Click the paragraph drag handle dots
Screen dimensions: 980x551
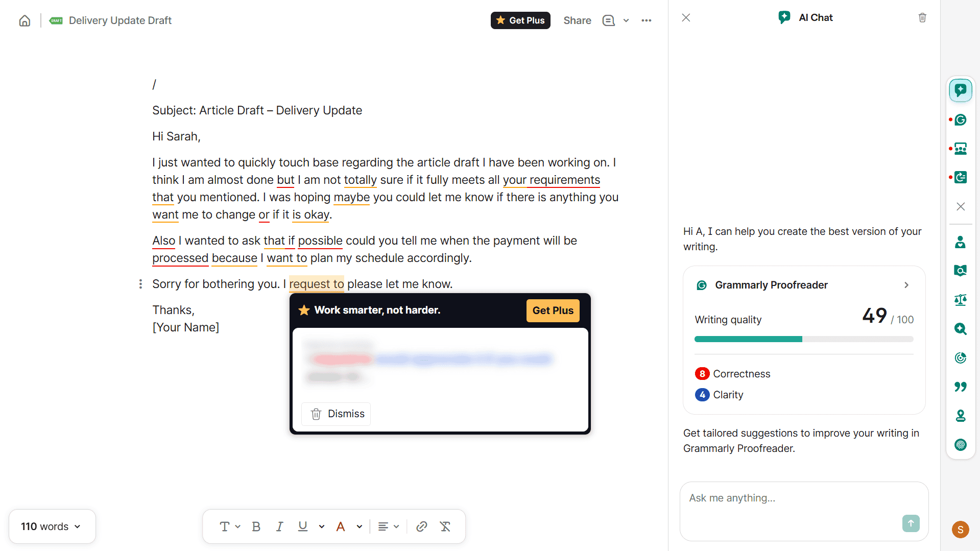pos(140,284)
